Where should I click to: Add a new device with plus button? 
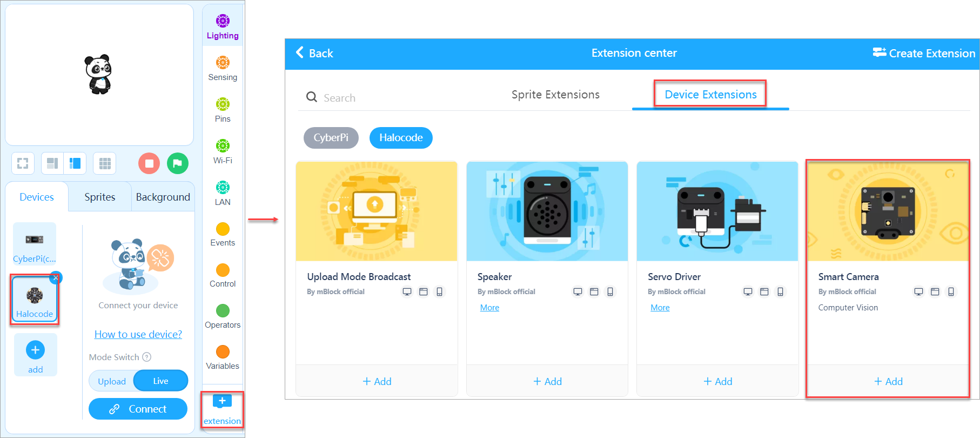pos(35,355)
